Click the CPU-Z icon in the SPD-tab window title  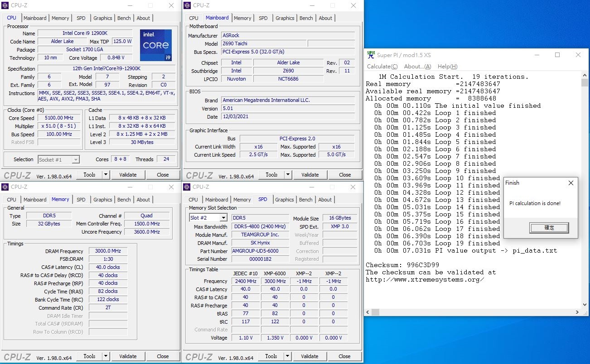click(x=187, y=187)
